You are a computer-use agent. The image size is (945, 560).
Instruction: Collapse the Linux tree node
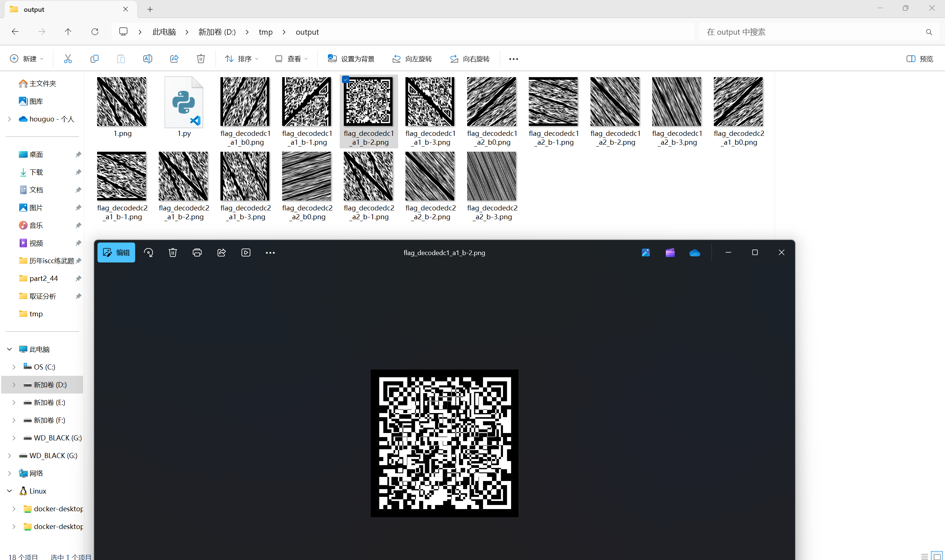(10, 491)
